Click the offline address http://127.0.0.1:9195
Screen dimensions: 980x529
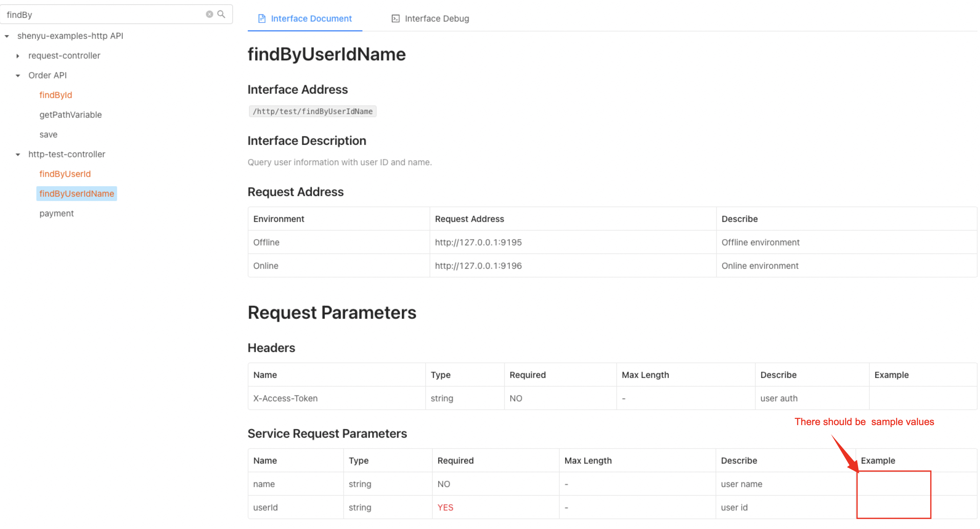tap(478, 242)
